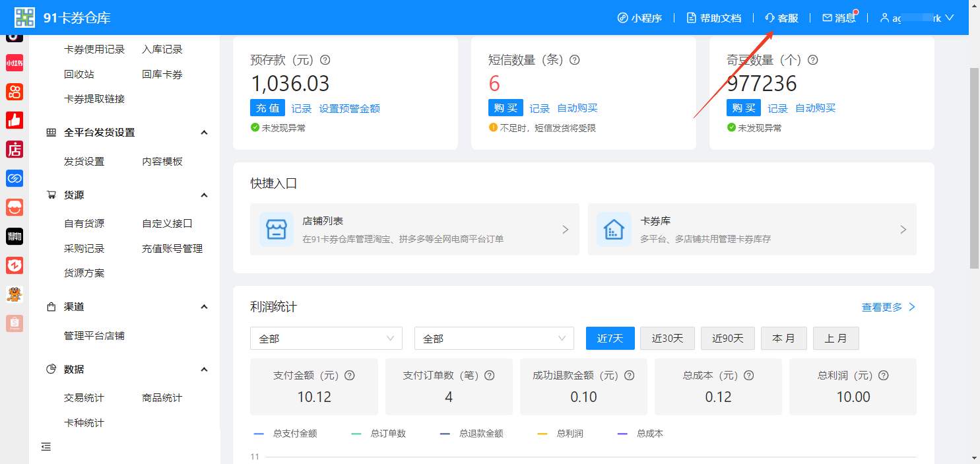Open 自定义接口 menu item

point(168,224)
